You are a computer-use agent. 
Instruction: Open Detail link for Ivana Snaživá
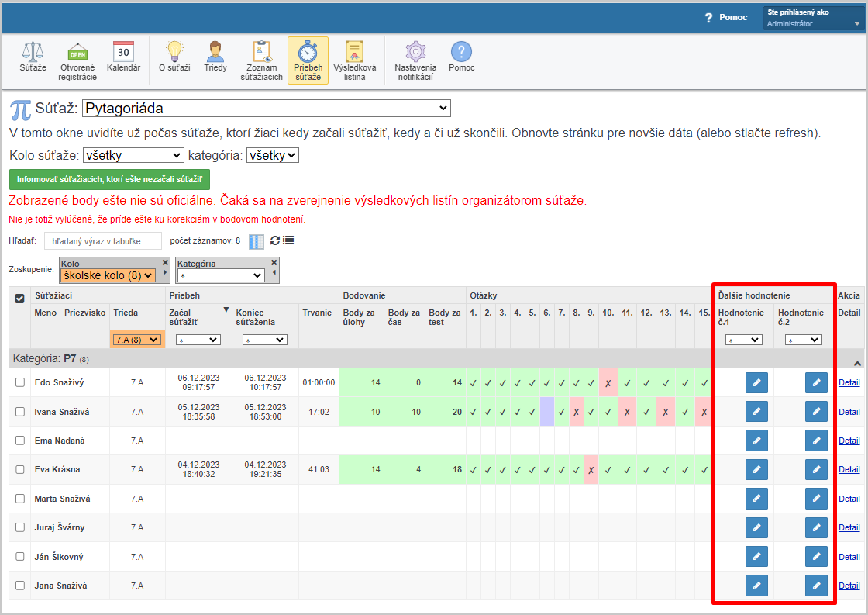[849, 412]
